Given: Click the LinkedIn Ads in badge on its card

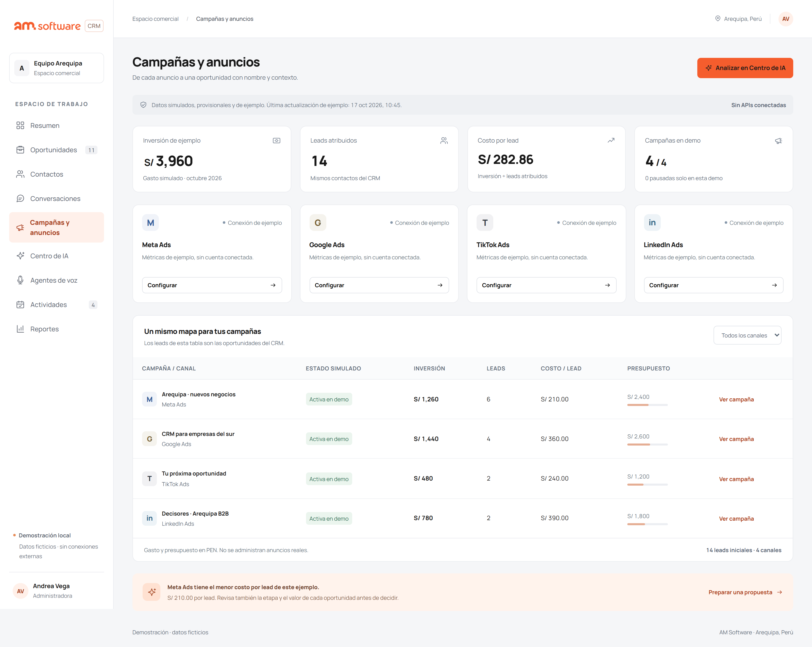Looking at the screenshot, I should tap(652, 223).
